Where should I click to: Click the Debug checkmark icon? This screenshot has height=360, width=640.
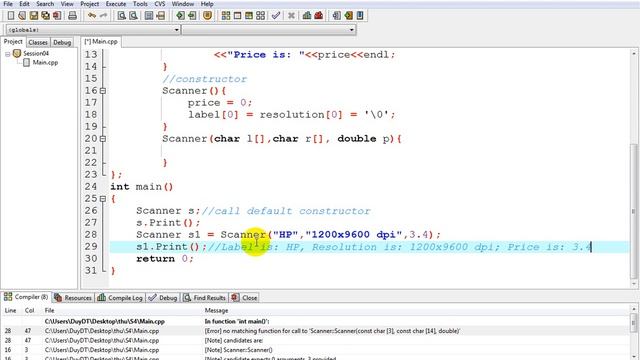point(276,16)
